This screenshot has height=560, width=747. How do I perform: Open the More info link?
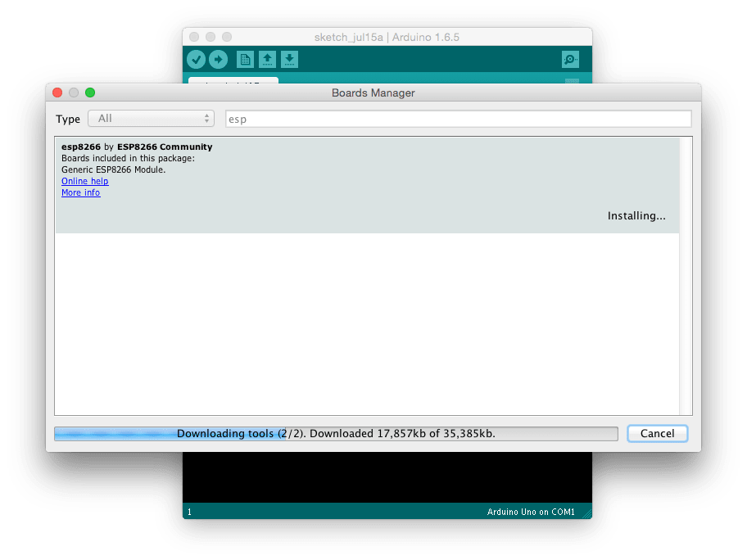point(80,192)
